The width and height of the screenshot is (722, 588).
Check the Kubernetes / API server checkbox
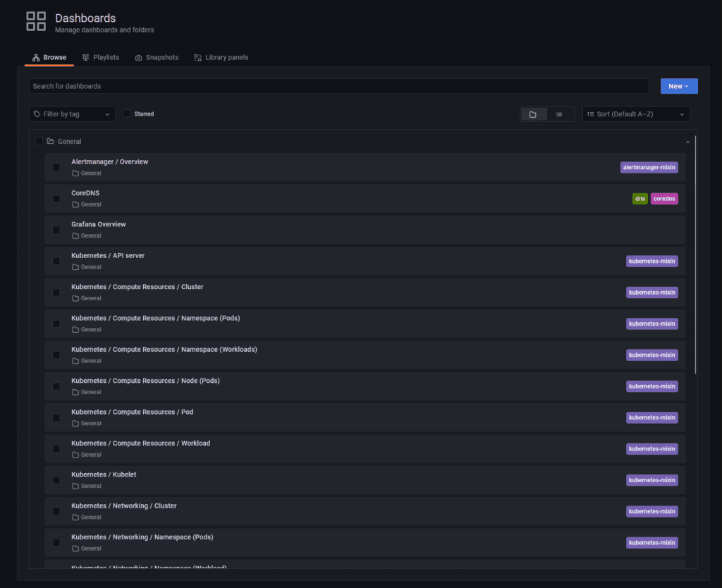point(56,261)
